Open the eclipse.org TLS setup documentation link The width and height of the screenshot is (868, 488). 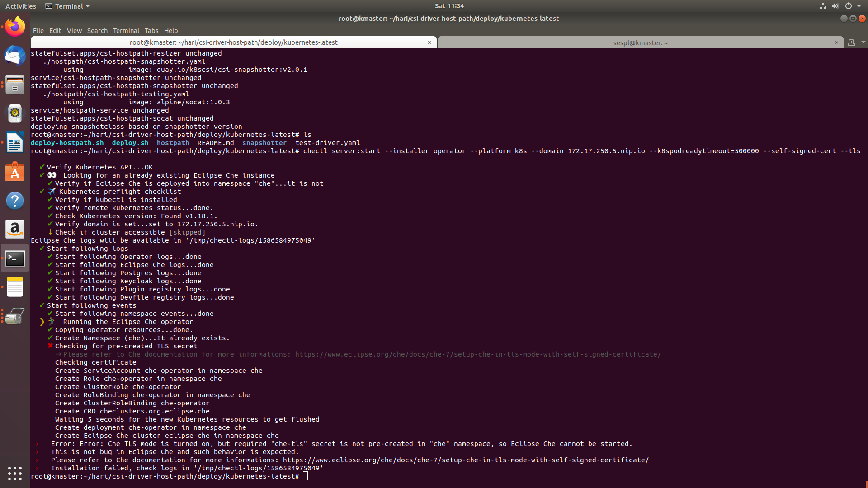pos(465,460)
